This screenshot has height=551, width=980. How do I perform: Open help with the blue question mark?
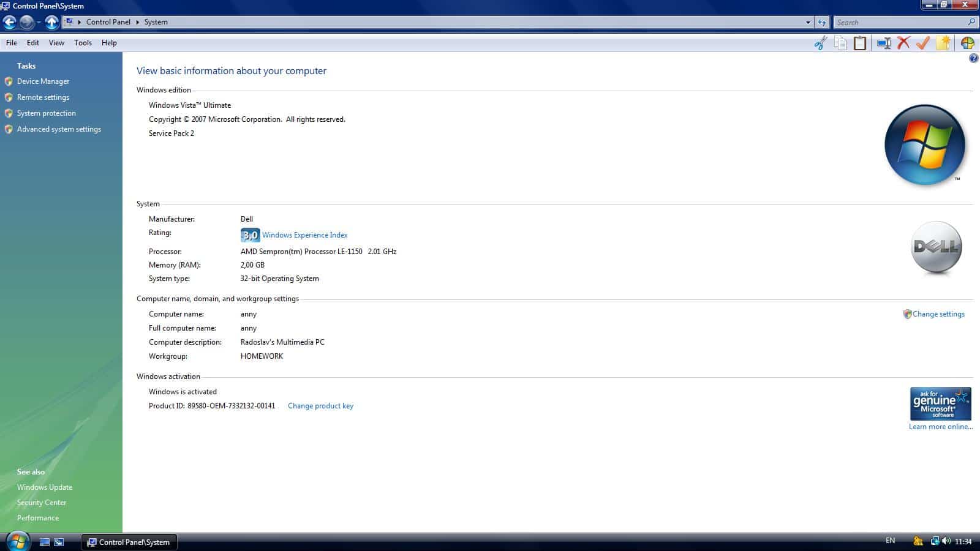tap(973, 58)
